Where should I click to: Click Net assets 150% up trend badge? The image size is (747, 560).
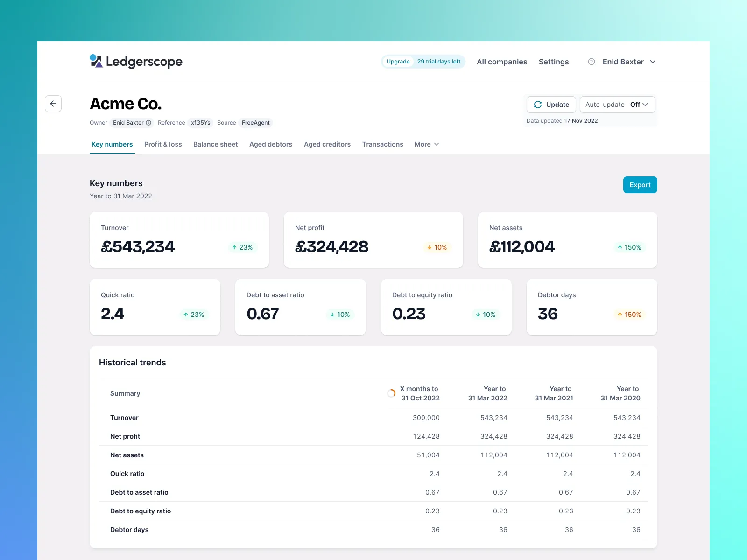point(629,247)
